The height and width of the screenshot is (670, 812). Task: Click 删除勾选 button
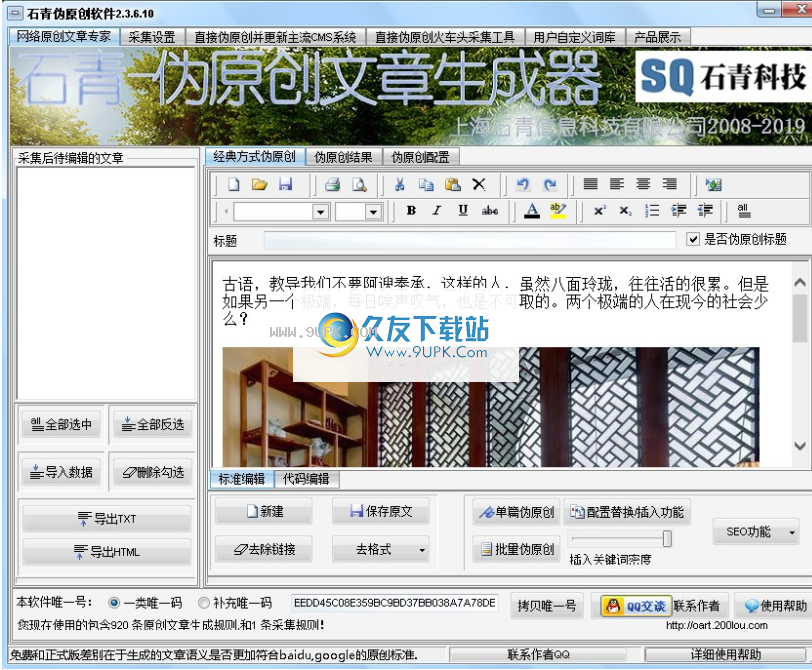153,472
